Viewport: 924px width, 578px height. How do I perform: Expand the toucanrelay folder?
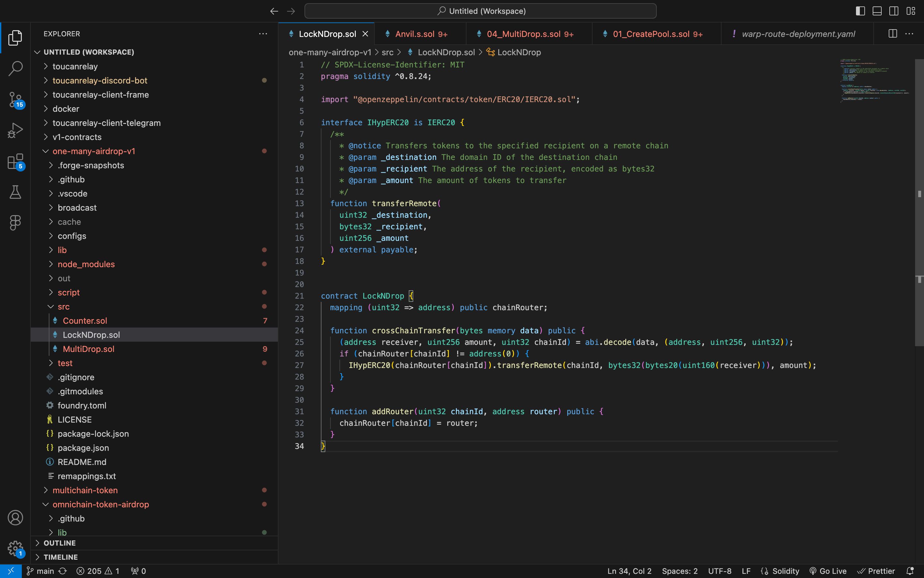(x=154, y=66)
